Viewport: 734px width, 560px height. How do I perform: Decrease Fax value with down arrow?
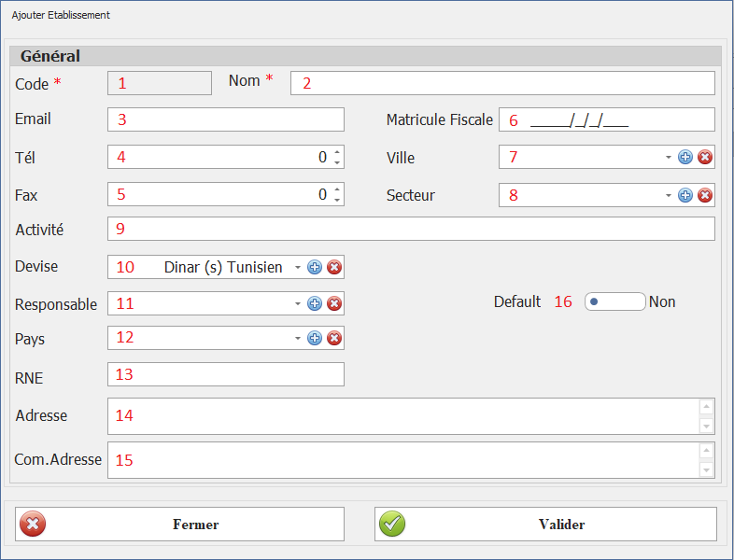click(x=336, y=200)
